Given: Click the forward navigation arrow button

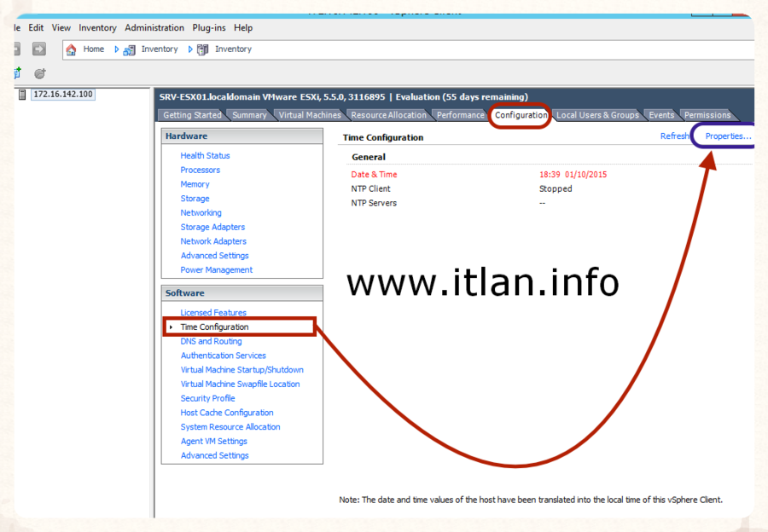Looking at the screenshot, I should 38,49.
